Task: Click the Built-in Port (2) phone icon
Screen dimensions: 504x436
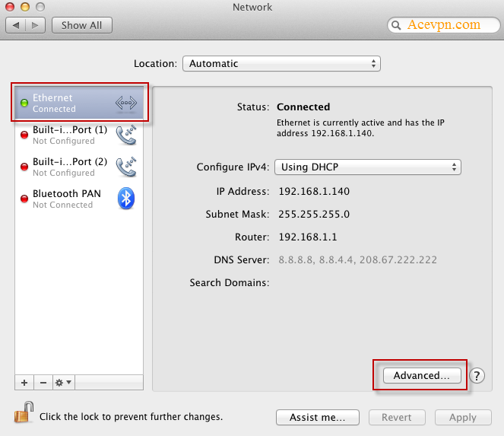Action: pyautogui.click(x=126, y=167)
